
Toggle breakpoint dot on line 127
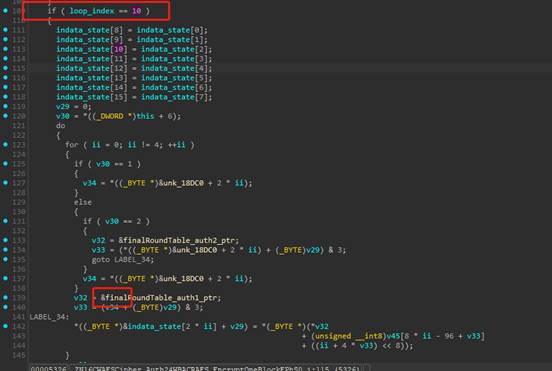pos(6,183)
